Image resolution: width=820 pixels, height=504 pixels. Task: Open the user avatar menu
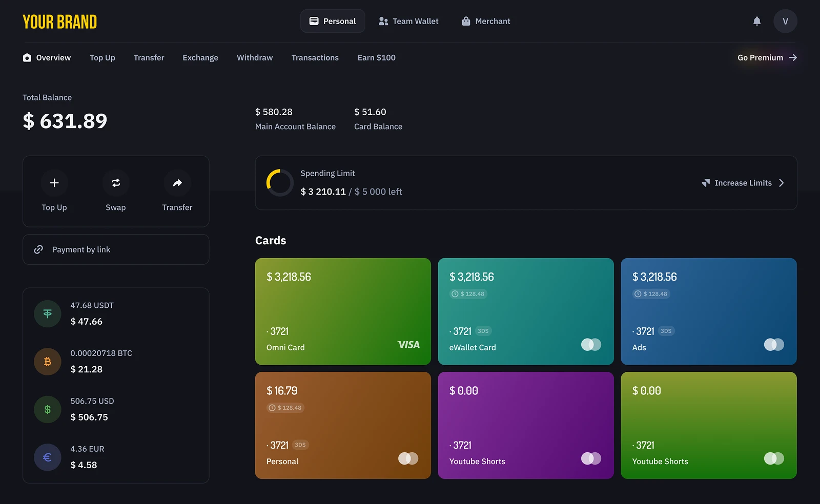[x=785, y=21]
